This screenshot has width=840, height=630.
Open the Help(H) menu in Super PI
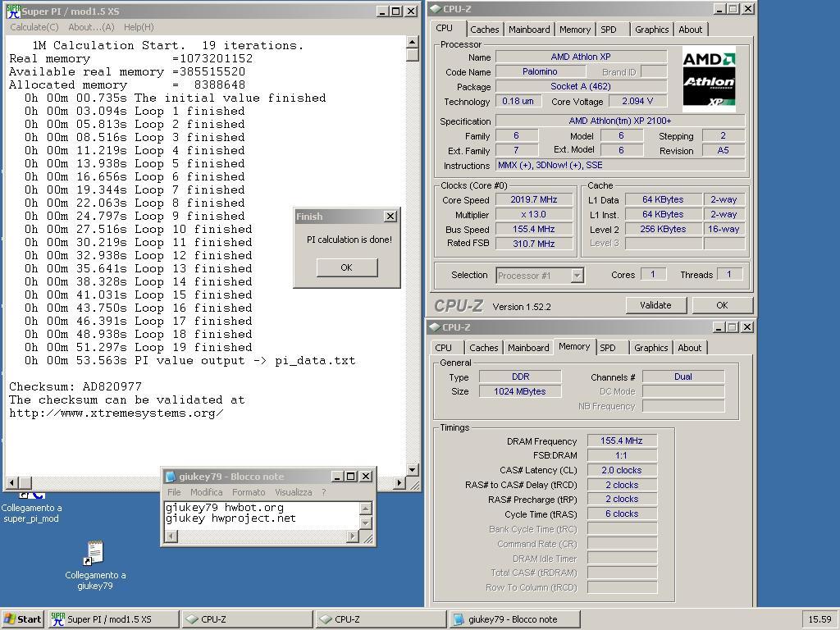click(139, 27)
